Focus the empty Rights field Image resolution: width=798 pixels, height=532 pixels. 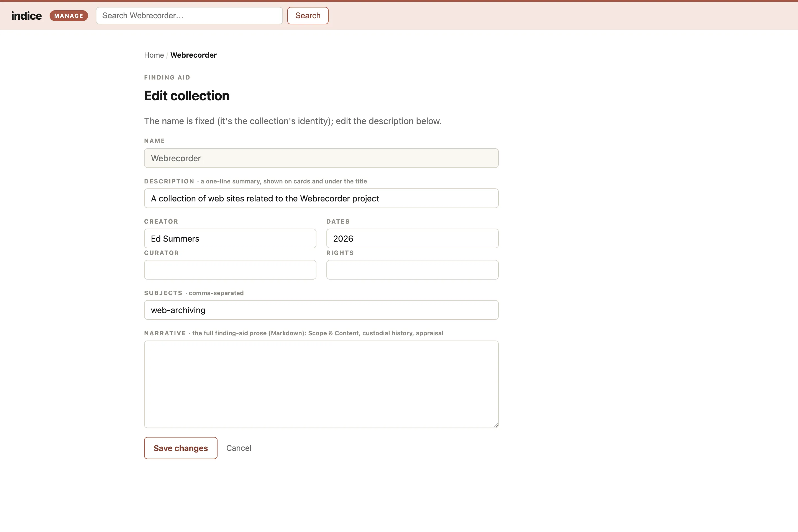(413, 270)
